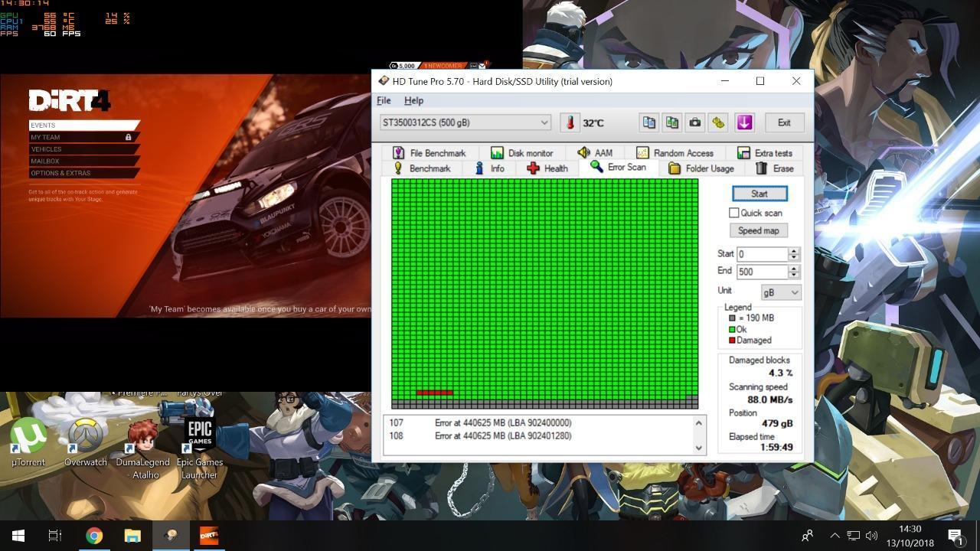The height and width of the screenshot is (551, 980).
Task: Select error log row 108 at LBA 902401280
Action: click(538, 436)
